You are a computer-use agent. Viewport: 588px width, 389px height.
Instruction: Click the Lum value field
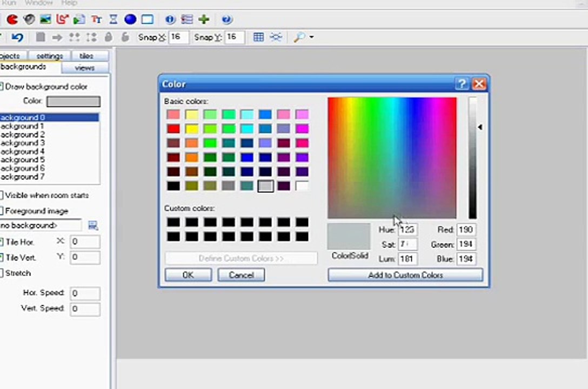coord(407,259)
